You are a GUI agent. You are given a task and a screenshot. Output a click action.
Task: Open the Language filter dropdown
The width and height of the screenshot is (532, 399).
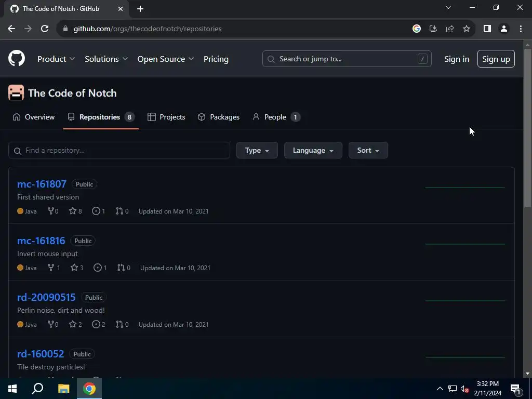click(x=313, y=150)
